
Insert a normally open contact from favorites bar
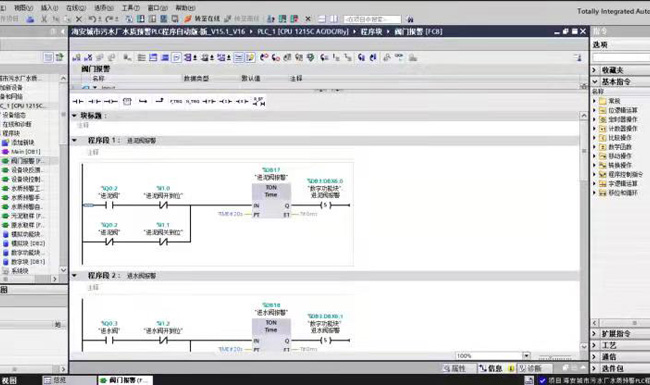78,102
